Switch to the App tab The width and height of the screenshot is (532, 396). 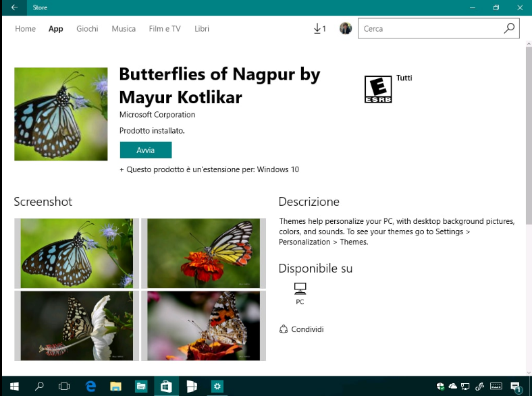(x=55, y=29)
